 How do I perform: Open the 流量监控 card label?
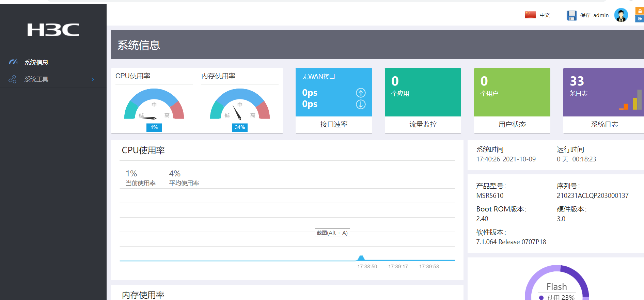pyautogui.click(x=423, y=124)
